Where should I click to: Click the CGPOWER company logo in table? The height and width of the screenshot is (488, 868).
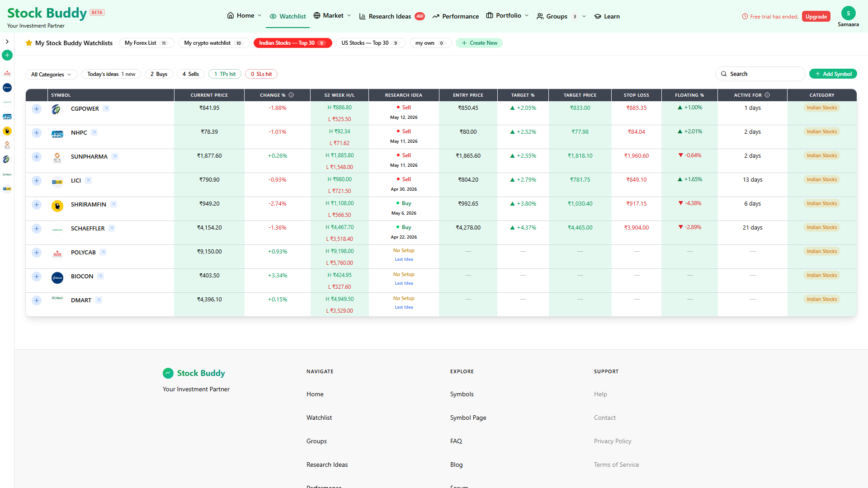click(57, 109)
